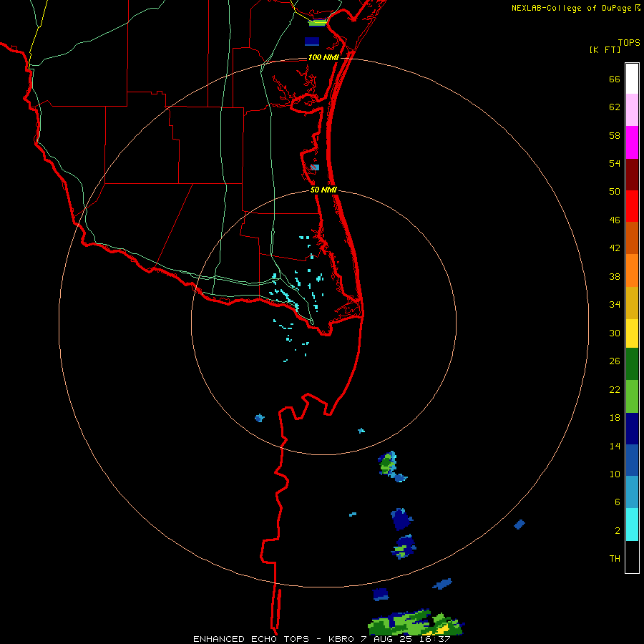
Task: Click the 34 legend value
Action: click(x=615, y=304)
